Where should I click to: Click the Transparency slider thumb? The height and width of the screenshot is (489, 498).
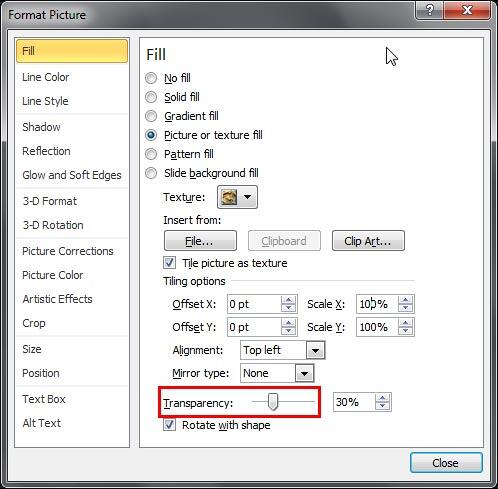[x=273, y=402]
